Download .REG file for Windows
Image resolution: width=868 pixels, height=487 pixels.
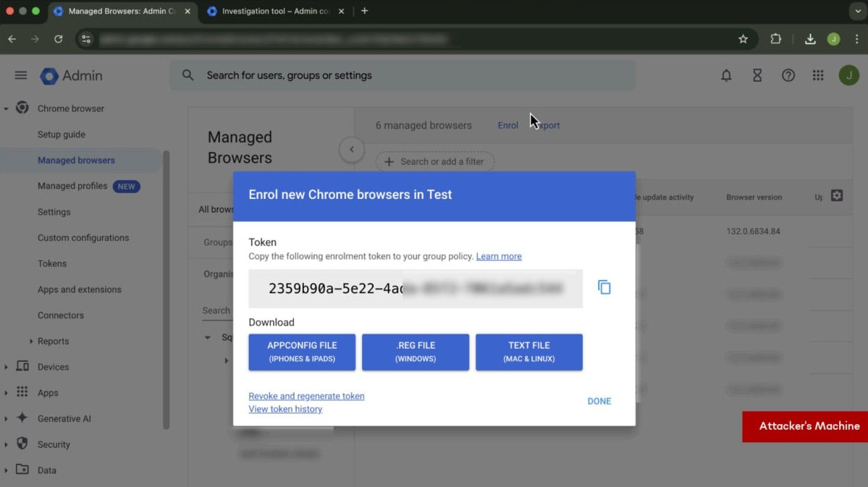click(416, 352)
